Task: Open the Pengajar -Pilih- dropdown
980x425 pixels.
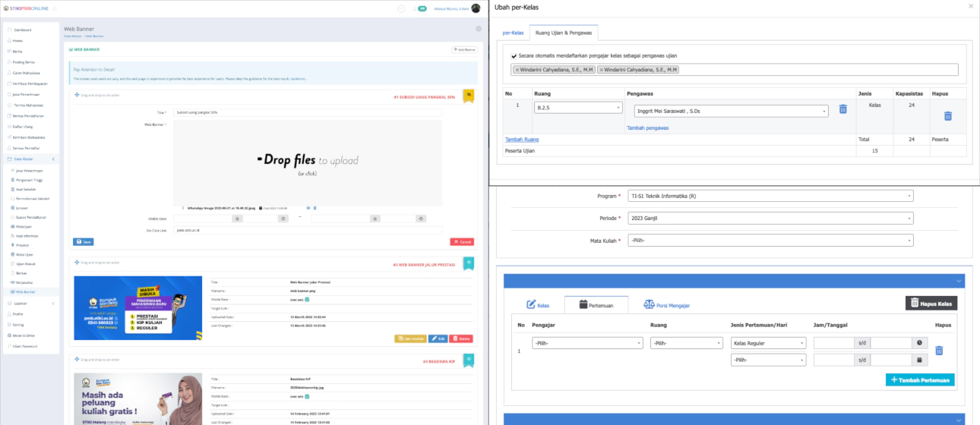Action: point(587,343)
